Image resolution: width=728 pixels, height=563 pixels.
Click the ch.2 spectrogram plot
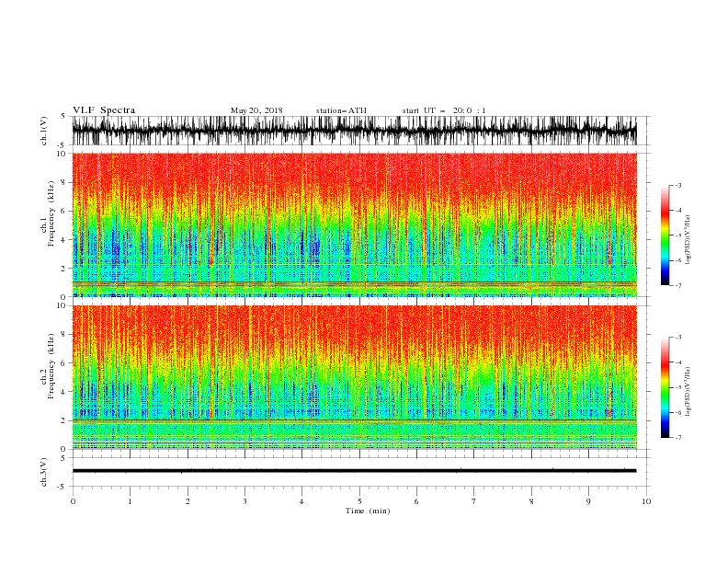pyautogui.click(x=354, y=377)
